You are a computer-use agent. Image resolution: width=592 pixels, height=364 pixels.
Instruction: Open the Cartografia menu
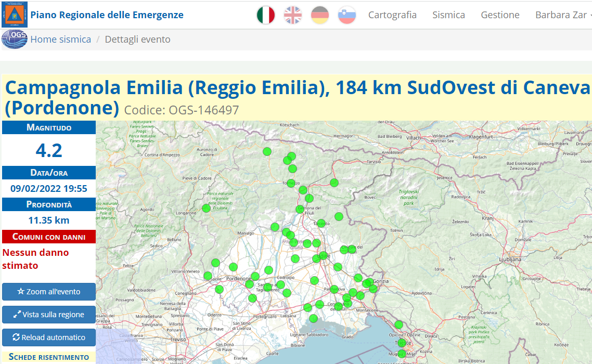(392, 15)
